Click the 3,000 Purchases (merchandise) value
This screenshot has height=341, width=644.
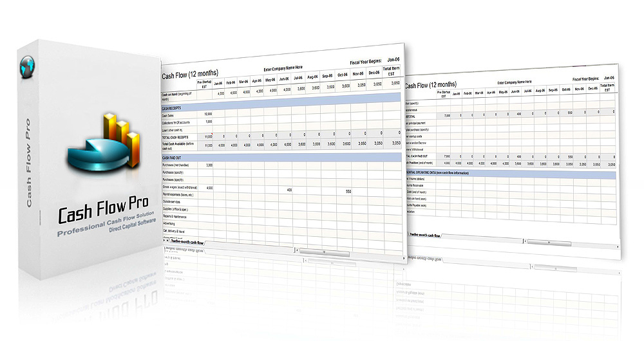pyautogui.click(x=209, y=165)
